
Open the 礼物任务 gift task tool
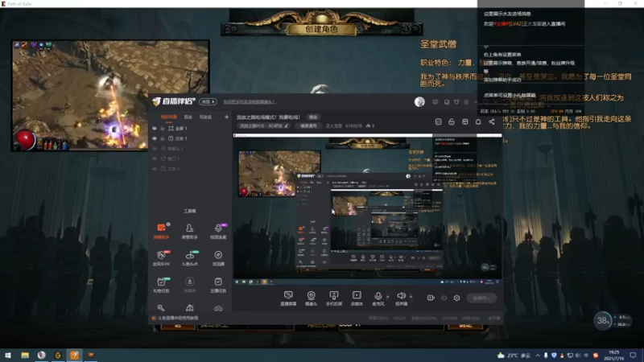pos(161,285)
